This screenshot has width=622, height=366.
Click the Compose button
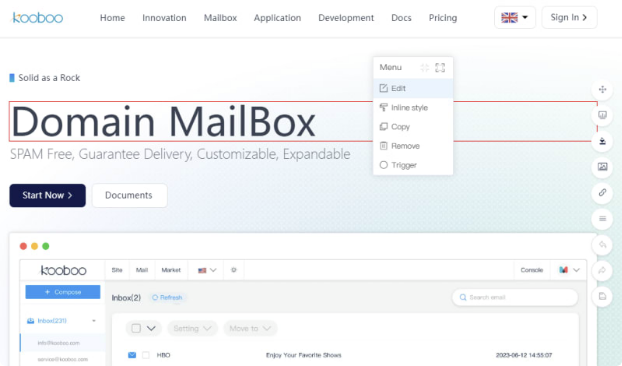[63, 292]
